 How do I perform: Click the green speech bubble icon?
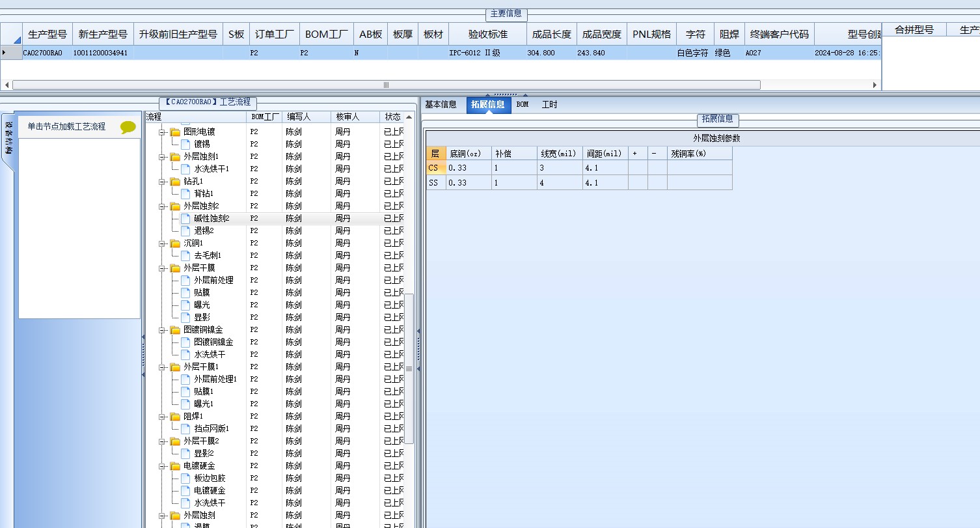(128, 128)
